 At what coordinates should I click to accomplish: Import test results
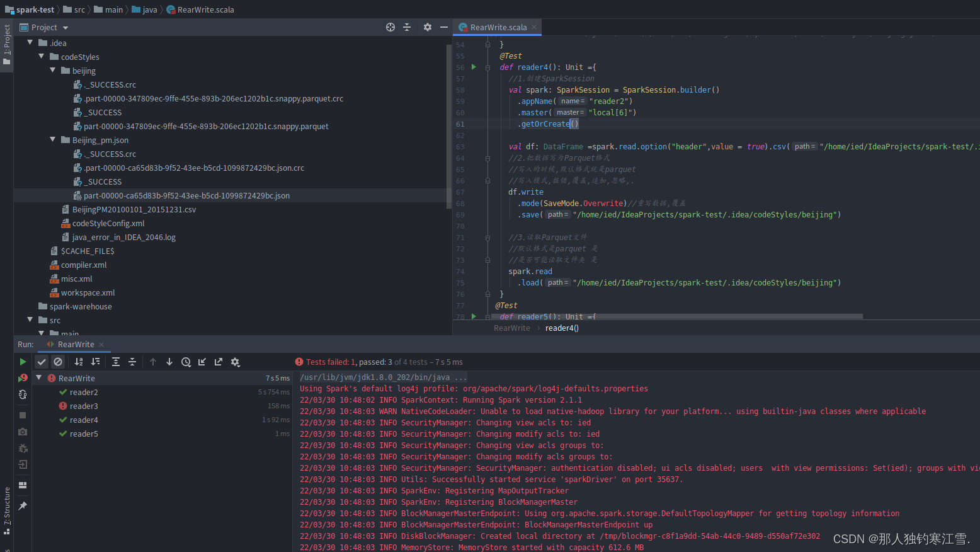point(202,362)
